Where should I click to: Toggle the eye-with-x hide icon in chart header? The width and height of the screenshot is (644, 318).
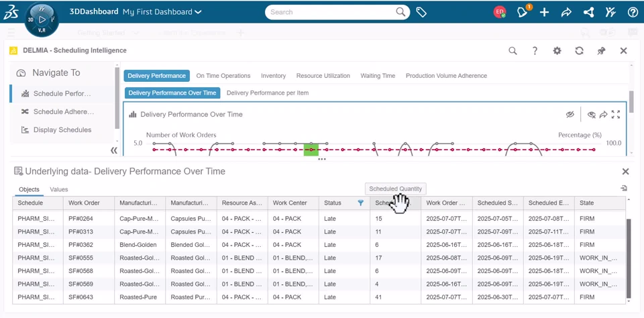[592, 115]
